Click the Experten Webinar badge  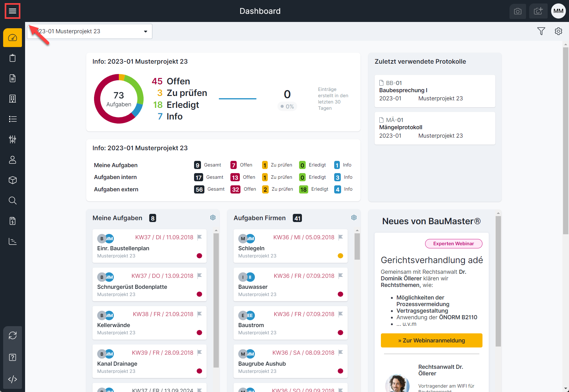pos(454,244)
